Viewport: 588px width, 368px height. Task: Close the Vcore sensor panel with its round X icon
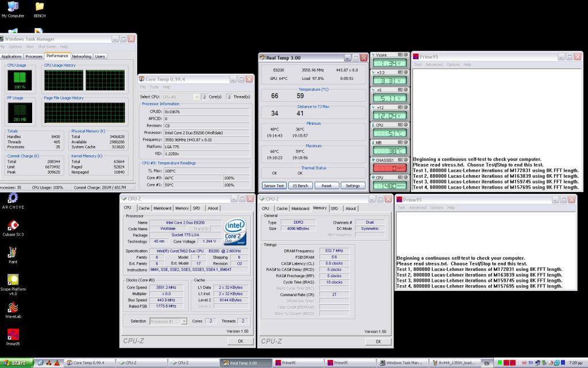tap(405, 55)
